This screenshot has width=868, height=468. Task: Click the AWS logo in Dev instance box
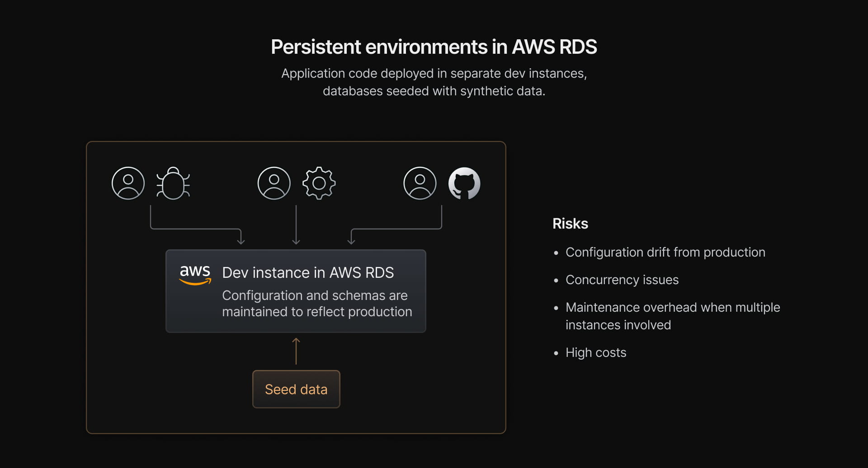click(x=195, y=275)
